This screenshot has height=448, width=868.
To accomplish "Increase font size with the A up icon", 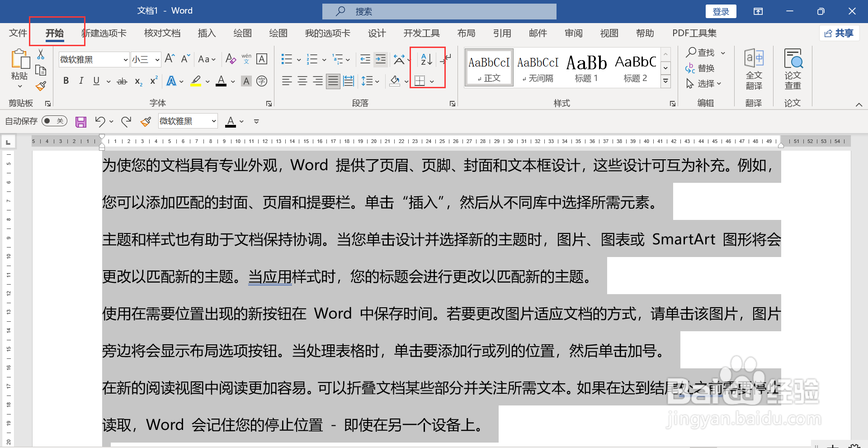I will 170,59.
